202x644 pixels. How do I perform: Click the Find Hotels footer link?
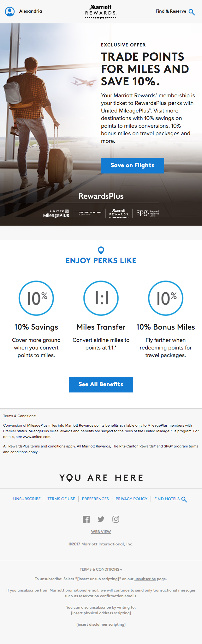[x=170, y=499]
